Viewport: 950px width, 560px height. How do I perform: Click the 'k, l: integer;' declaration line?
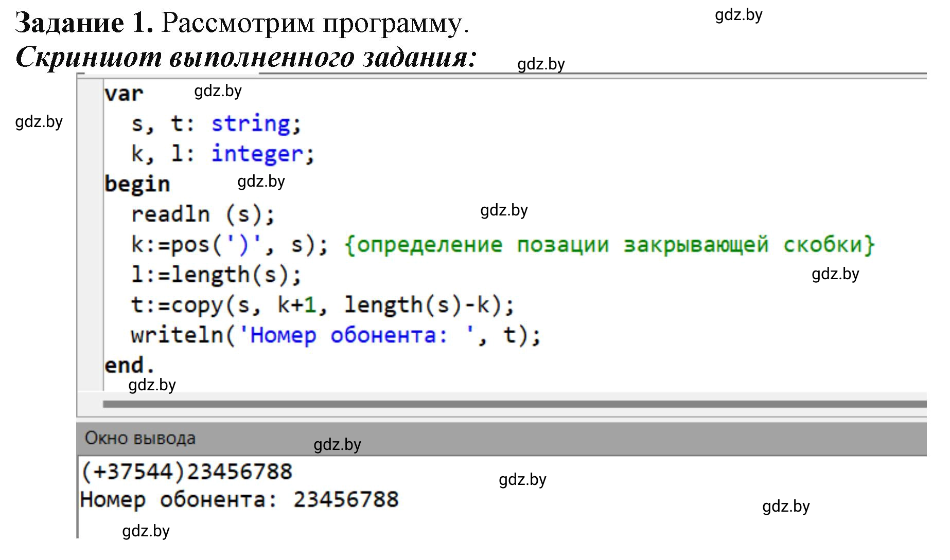[223, 154]
